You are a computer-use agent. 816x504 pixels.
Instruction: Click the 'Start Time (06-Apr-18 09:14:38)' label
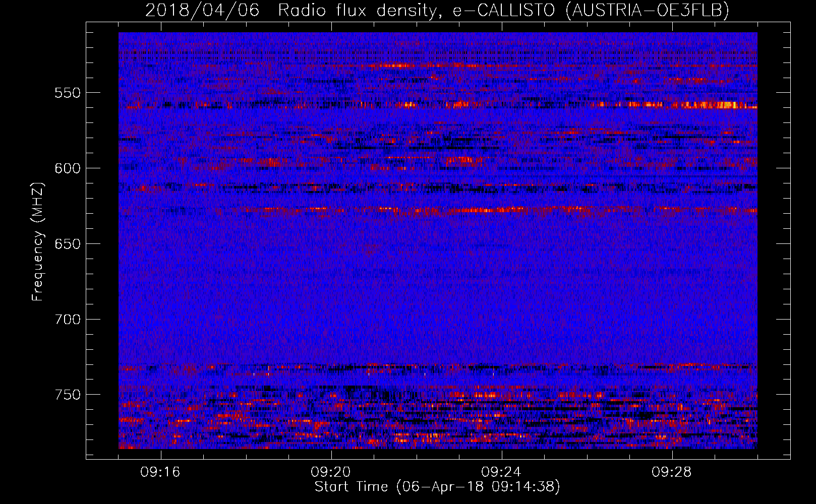click(437, 487)
